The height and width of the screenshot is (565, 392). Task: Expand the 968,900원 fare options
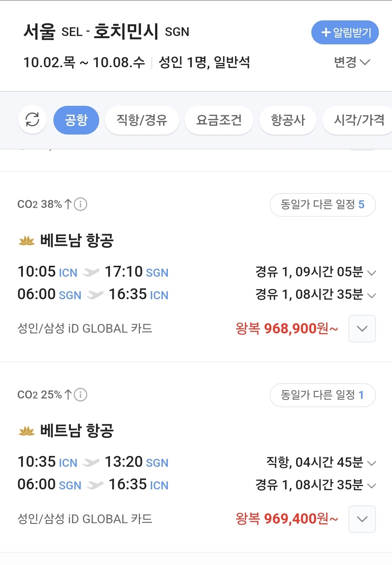pos(362,329)
